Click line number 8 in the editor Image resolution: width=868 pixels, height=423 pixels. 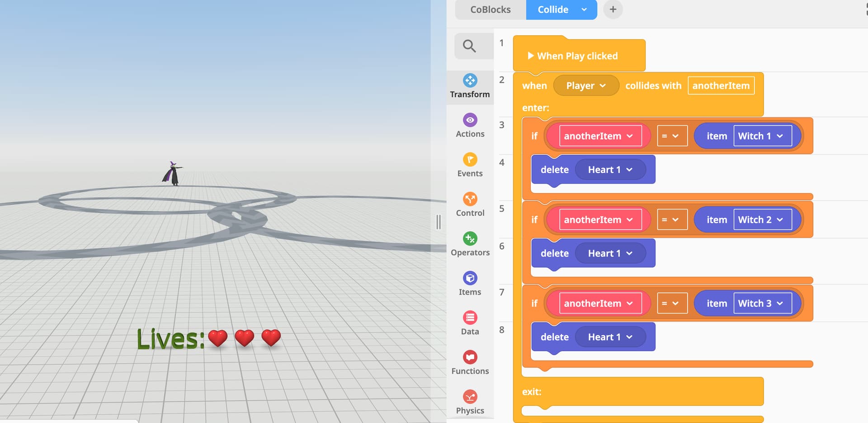pyautogui.click(x=501, y=330)
